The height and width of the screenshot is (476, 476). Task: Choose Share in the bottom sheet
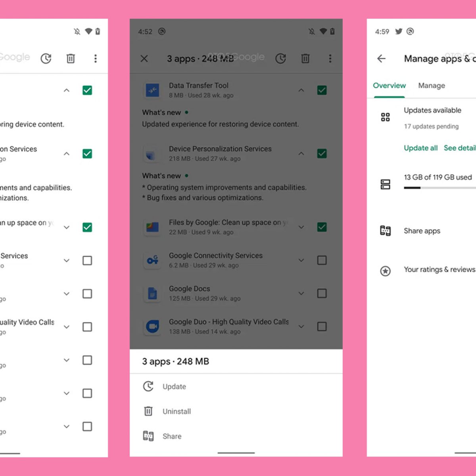point(236,436)
